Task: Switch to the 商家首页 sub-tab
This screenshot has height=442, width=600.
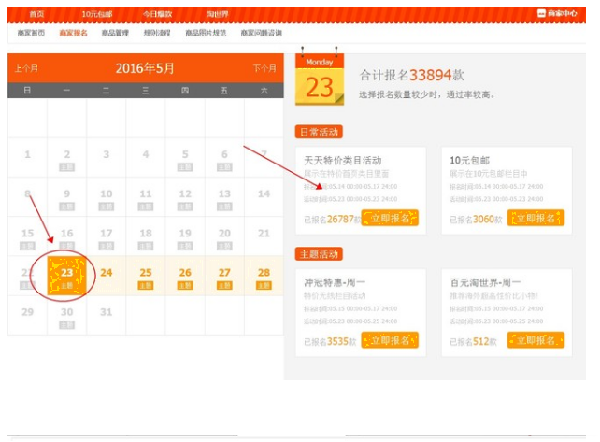Action: (31, 33)
